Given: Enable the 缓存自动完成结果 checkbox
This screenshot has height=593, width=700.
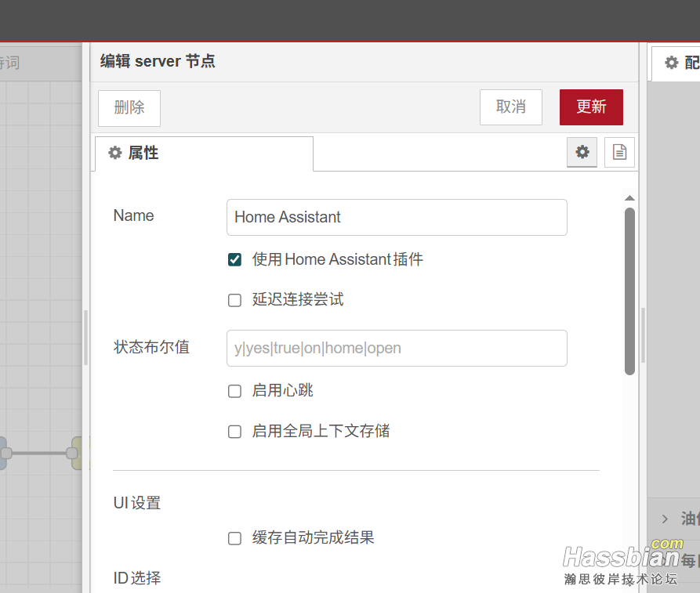Looking at the screenshot, I should 235,538.
